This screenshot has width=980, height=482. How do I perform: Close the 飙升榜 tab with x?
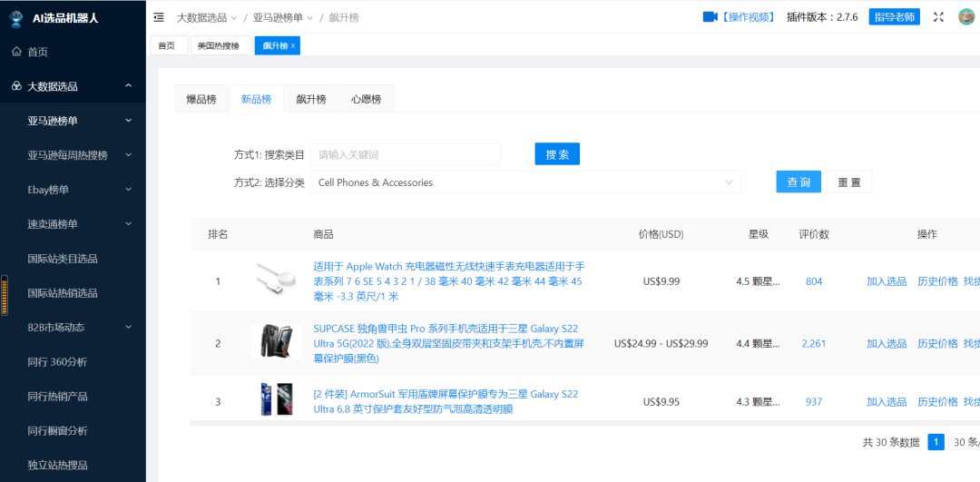tap(293, 46)
